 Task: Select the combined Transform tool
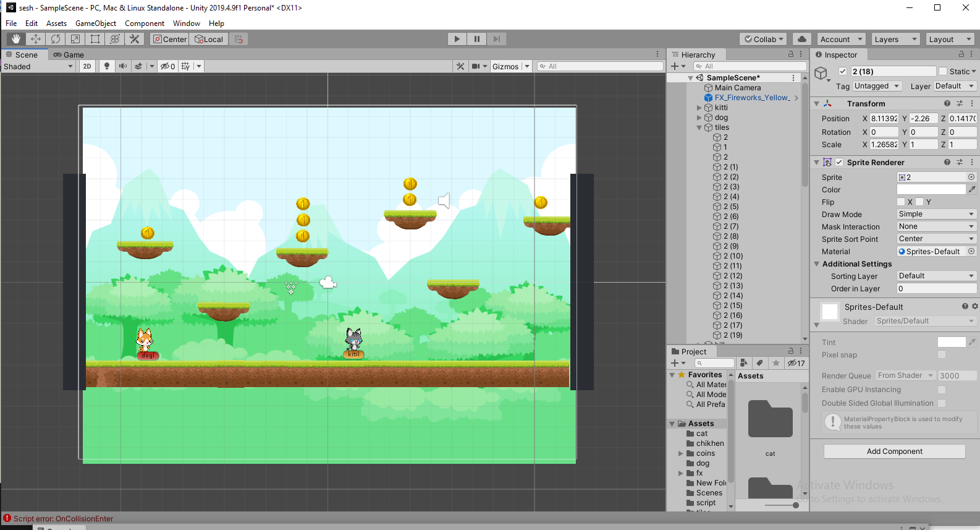click(x=115, y=39)
